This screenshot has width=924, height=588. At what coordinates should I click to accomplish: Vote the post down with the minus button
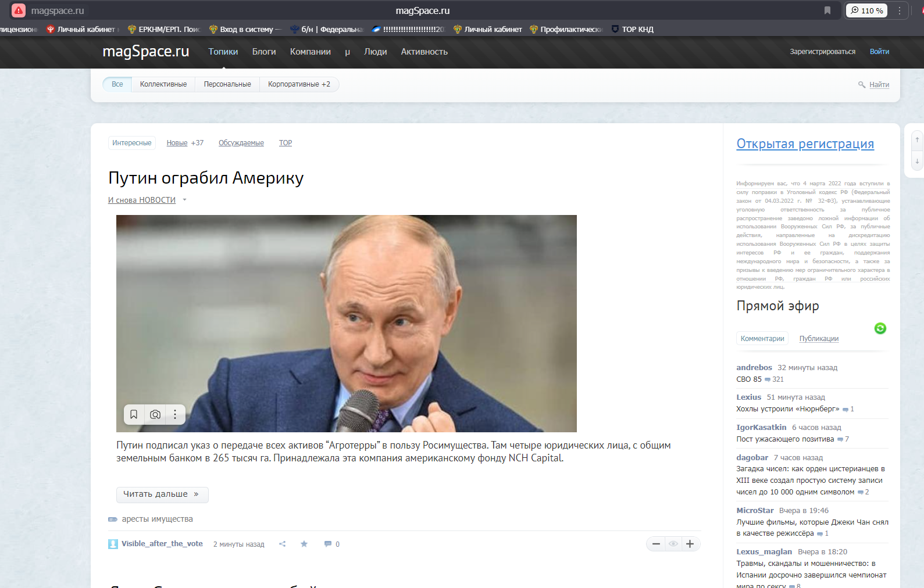point(656,544)
